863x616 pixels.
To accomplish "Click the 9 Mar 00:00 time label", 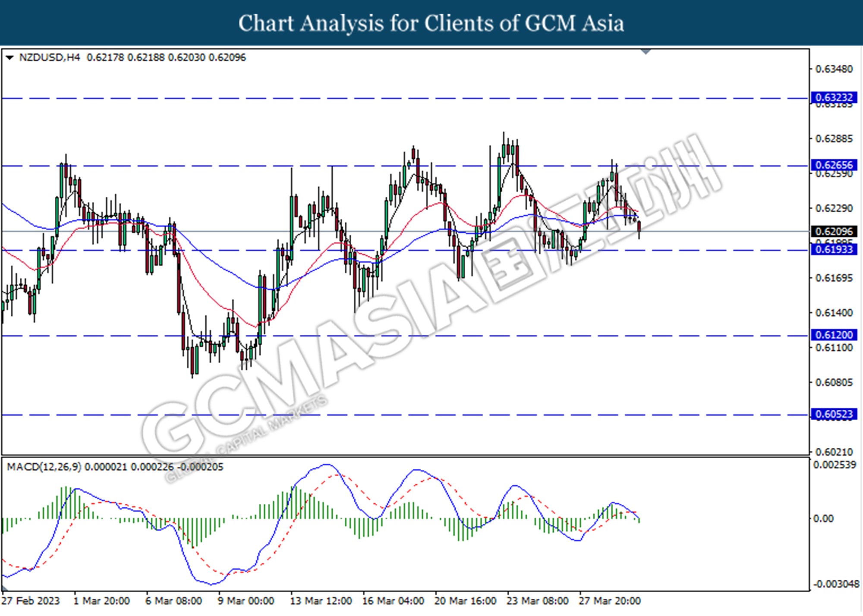I will pos(246,600).
